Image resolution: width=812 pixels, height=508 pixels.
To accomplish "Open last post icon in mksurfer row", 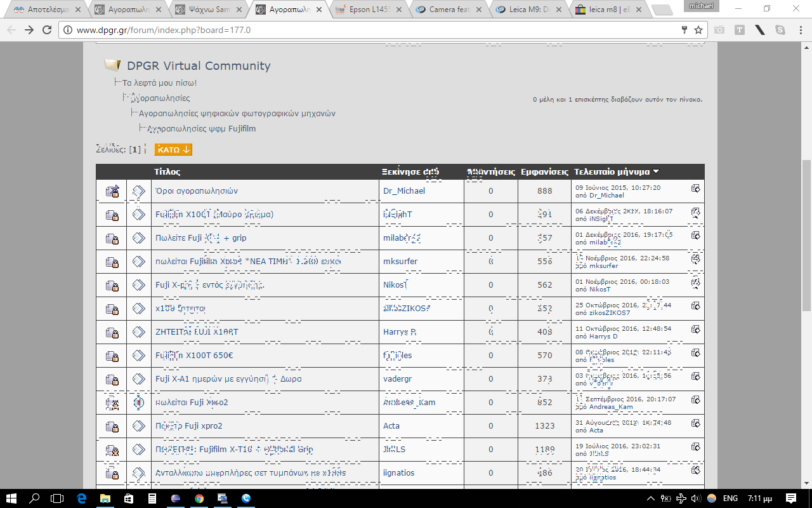I will [695, 259].
